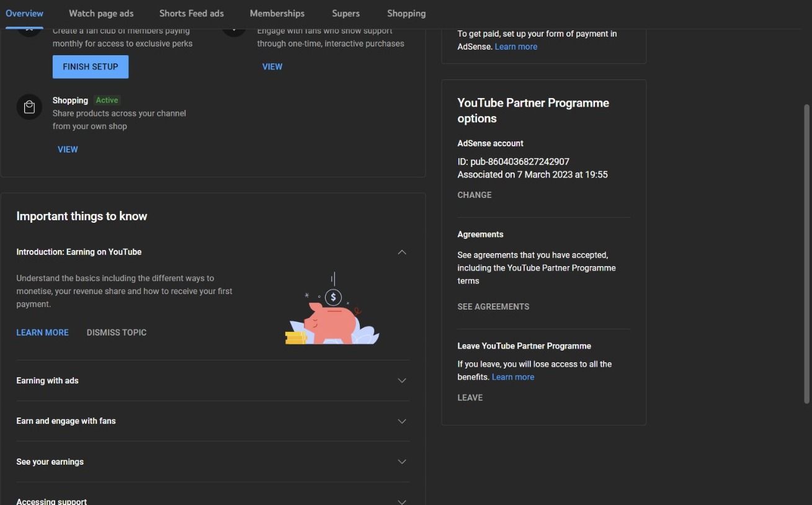Click the AdSense ID pub-8604036827242907 text
The width and height of the screenshot is (812, 505).
[514, 161]
